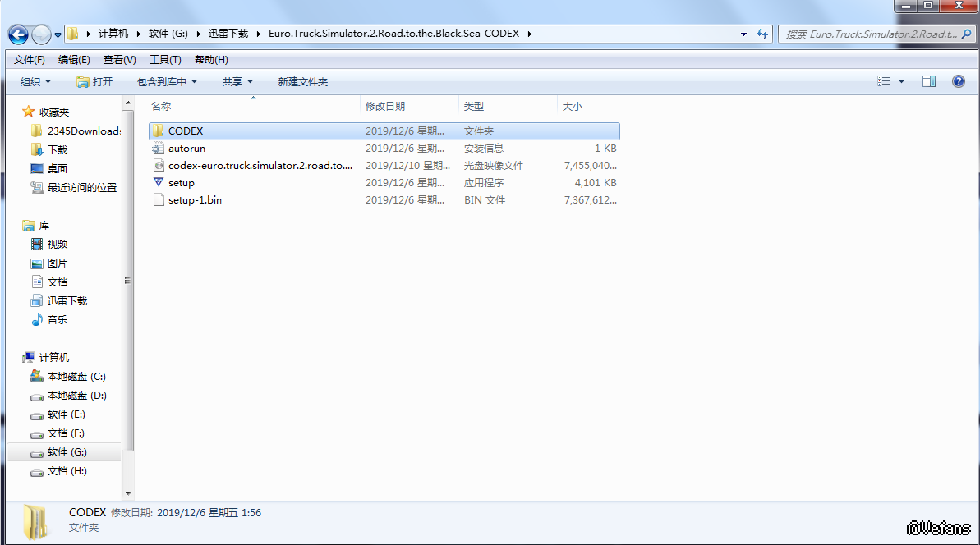
Task: Open 文档 (H:) drive
Action: coord(59,470)
